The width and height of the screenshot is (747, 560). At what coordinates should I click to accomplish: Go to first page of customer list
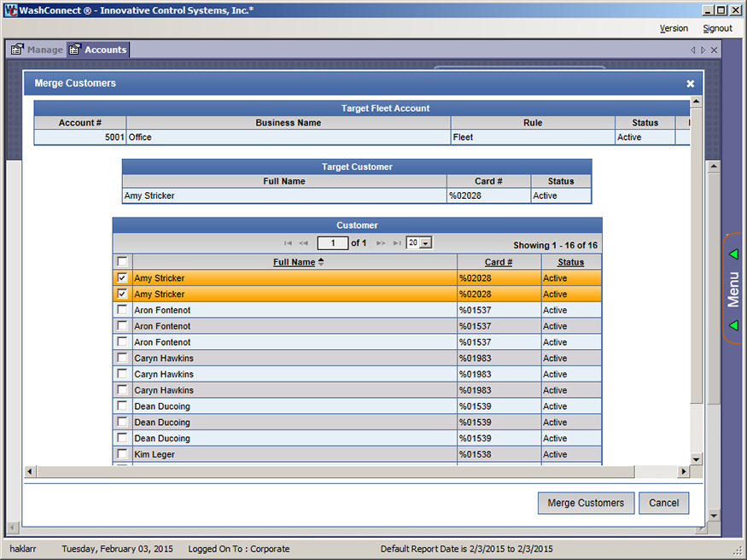tap(288, 243)
